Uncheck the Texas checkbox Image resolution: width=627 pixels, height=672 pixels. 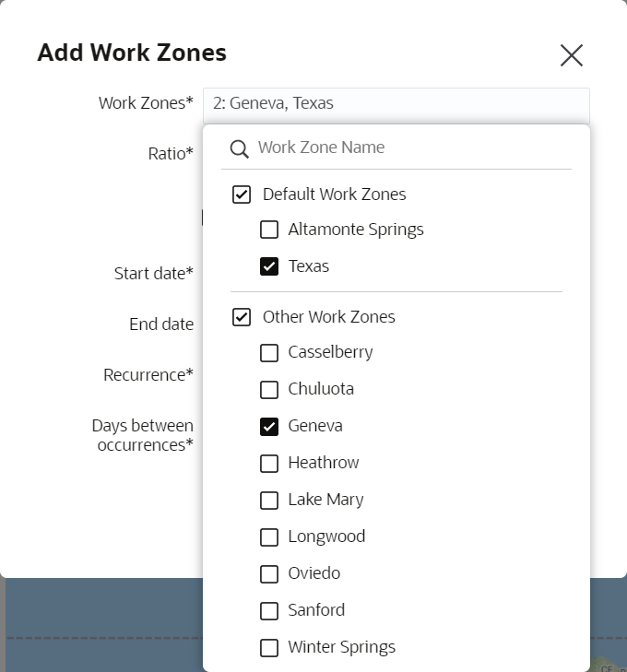269,266
